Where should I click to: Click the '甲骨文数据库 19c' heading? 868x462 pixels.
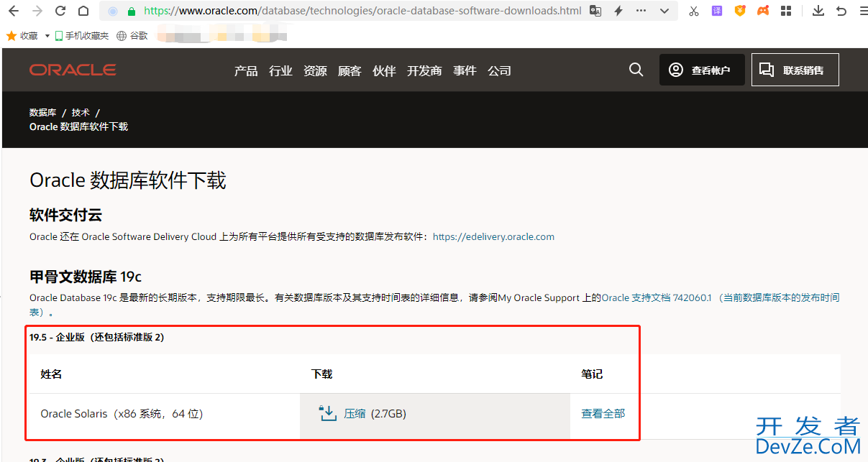[86, 277]
